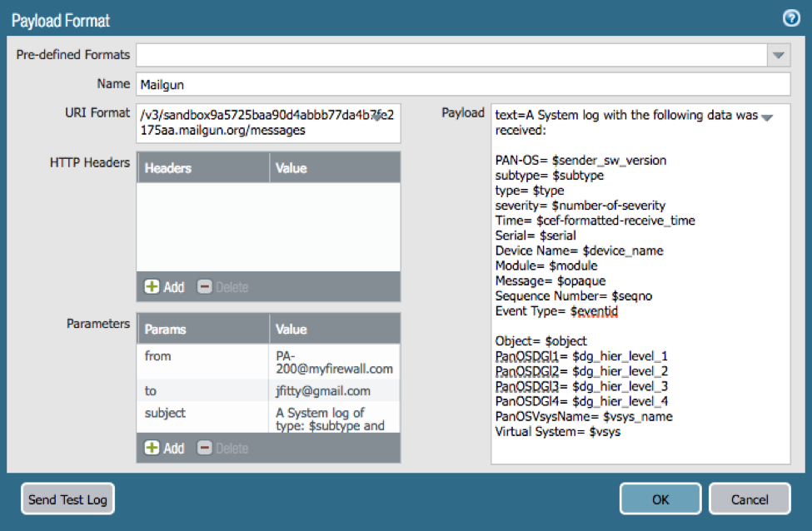Click the Params column header
Image resolution: width=812 pixels, height=531 pixels.
(202, 330)
